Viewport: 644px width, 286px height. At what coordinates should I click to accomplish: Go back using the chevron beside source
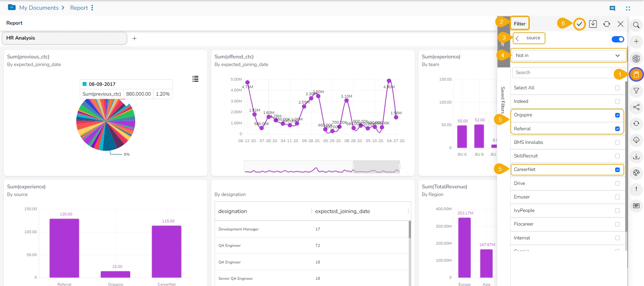point(517,38)
